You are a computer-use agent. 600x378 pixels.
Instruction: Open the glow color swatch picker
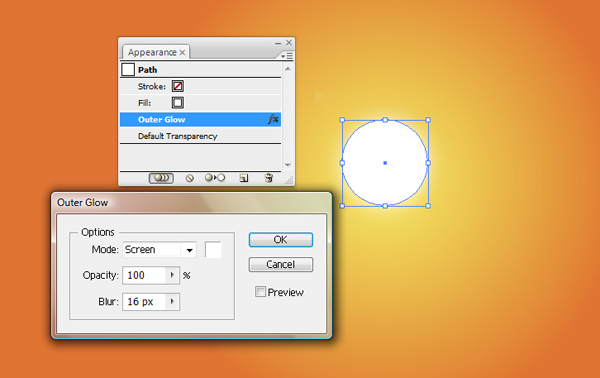pyautogui.click(x=213, y=250)
